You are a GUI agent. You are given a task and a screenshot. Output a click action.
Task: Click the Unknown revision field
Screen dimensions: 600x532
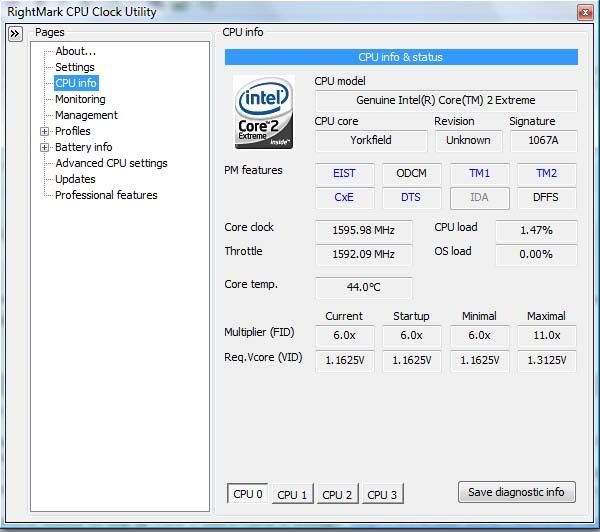(468, 140)
